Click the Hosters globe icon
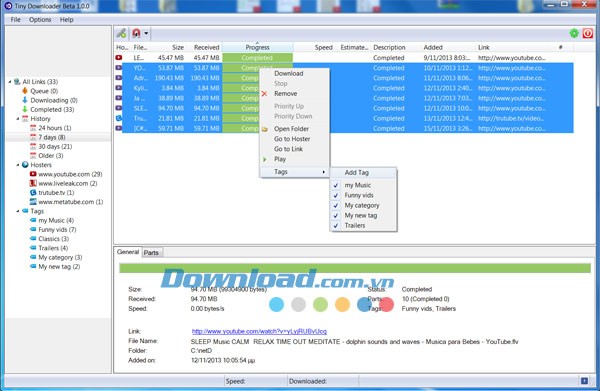This screenshot has width=600, height=391. [x=25, y=165]
